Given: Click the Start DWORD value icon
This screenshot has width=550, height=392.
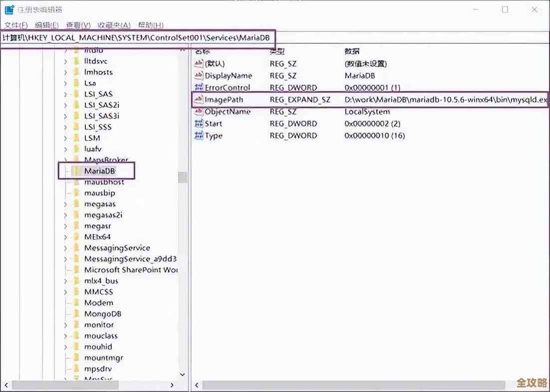Looking at the screenshot, I should [199, 123].
